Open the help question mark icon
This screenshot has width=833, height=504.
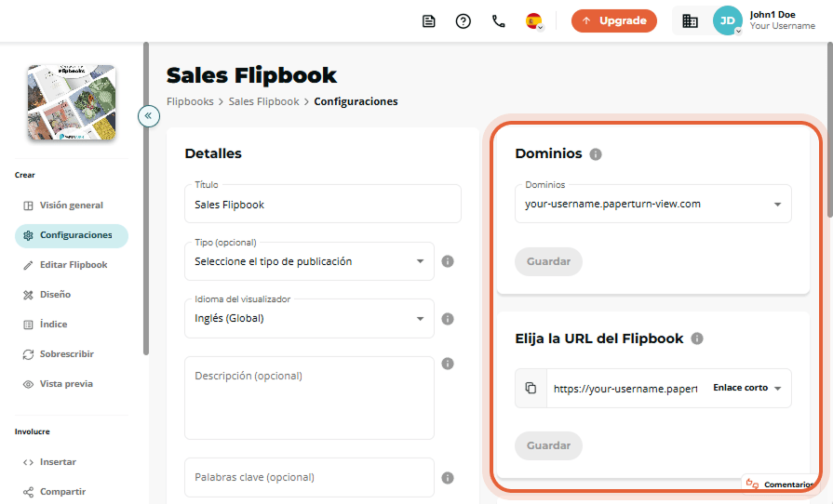pos(464,21)
